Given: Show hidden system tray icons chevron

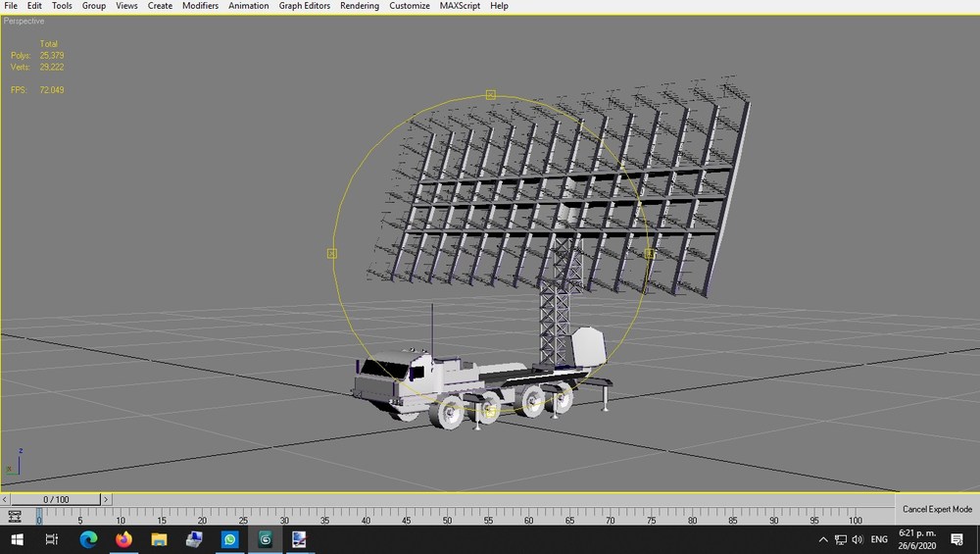Looking at the screenshot, I should [823, 539].
